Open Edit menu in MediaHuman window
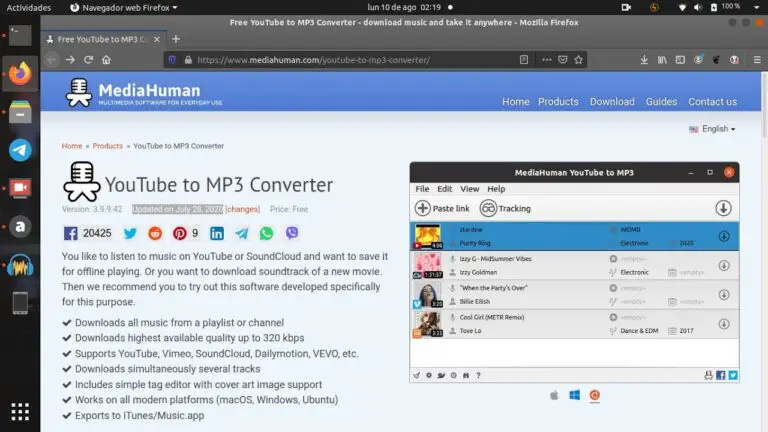The width and height of the screenshot is (768, 432). coord(445,189)
